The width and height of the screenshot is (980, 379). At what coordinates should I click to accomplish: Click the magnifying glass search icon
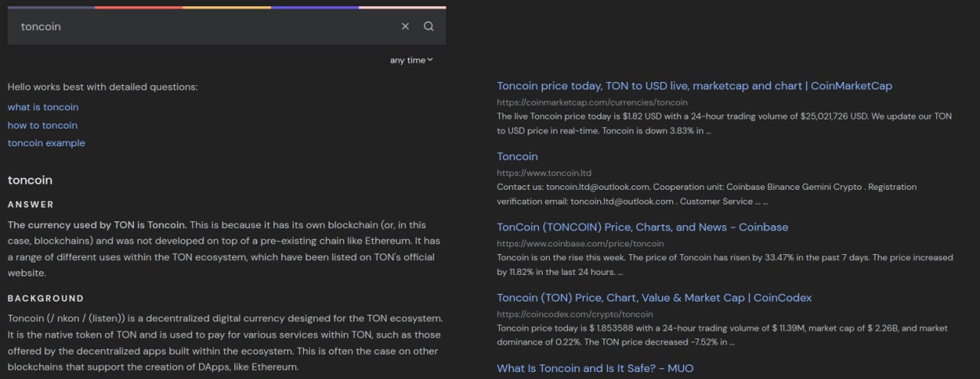[429, 27]
